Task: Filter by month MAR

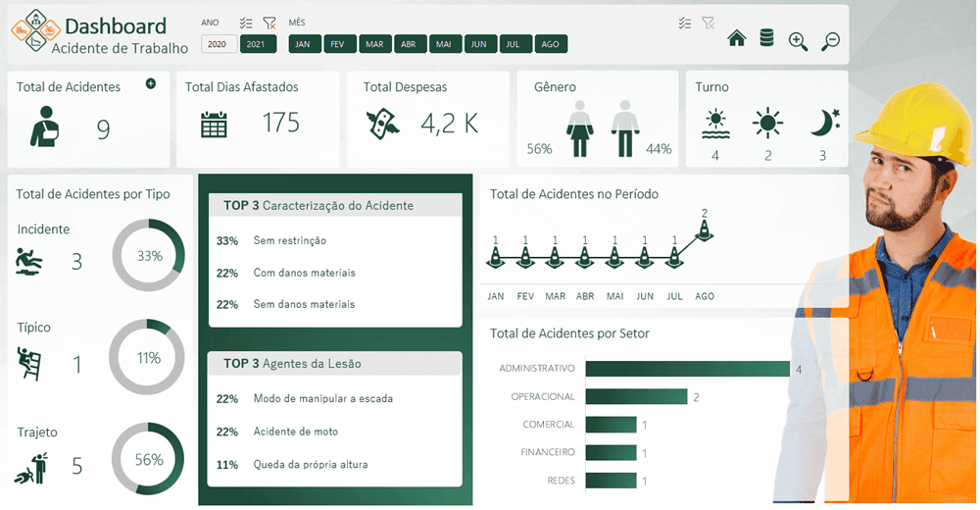Action: point(374,44)
